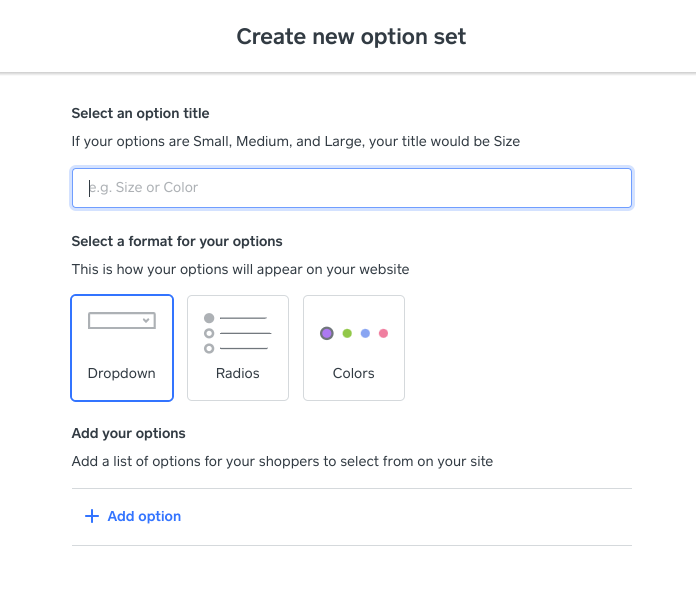696x615 pixels.
Task: Focus the option title input field
Action: click(352, 188)
